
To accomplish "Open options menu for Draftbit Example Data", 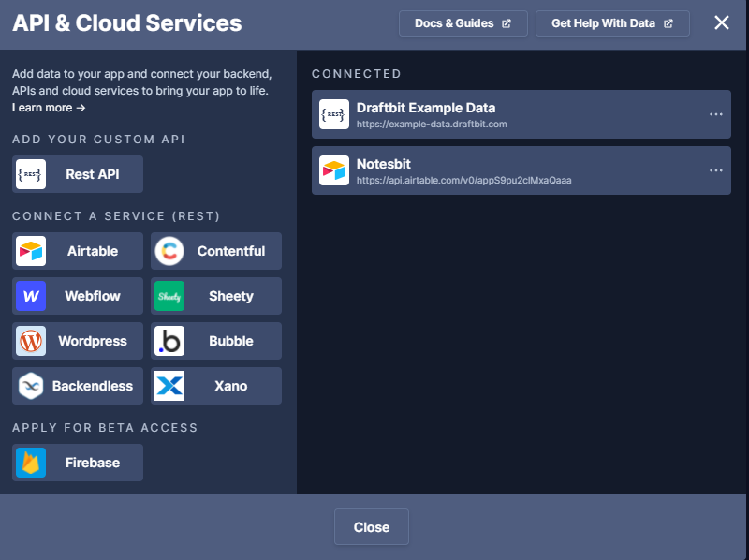I will [x=715, y=114].
